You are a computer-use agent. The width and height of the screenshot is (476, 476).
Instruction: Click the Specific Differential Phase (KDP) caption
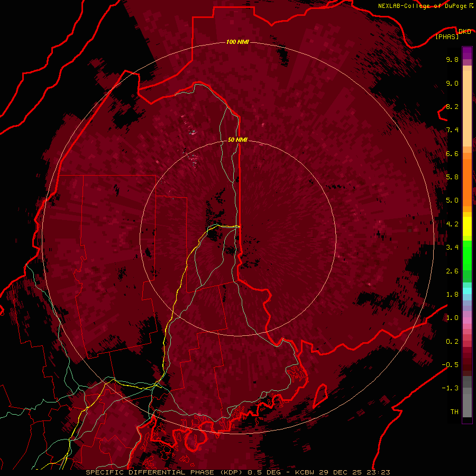(x=164, y=472)
